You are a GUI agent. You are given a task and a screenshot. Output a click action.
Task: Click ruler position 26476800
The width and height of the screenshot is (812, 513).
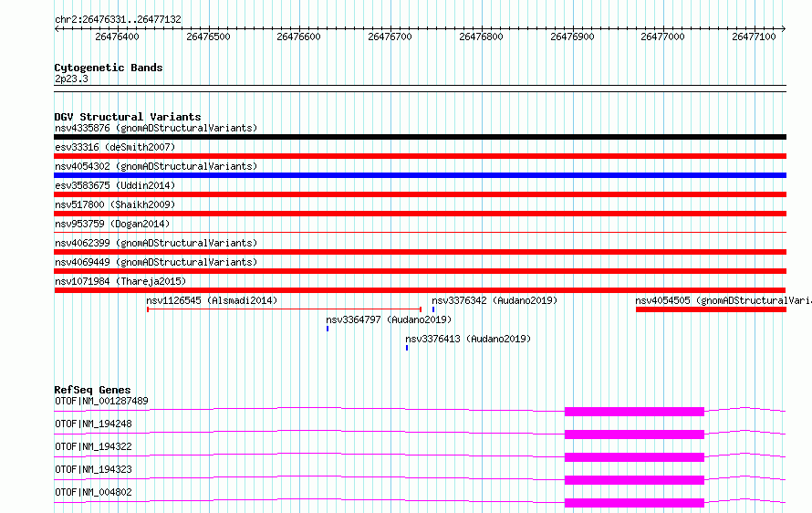pos(481,37)
